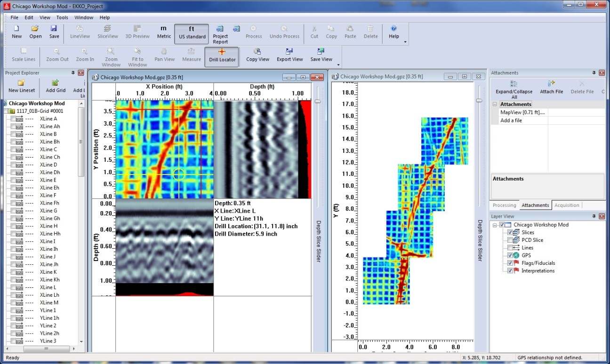Viewport: 610px width, 364px height.
Task: Open the Help toolbar overflow arrow
Action: pyautogui.click(x=405, y=42)
